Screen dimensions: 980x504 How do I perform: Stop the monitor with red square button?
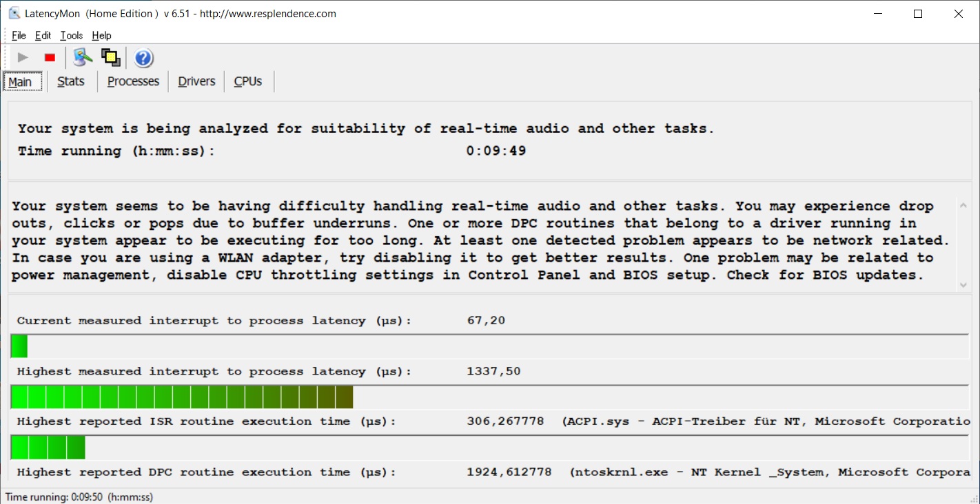click(50, 58)
